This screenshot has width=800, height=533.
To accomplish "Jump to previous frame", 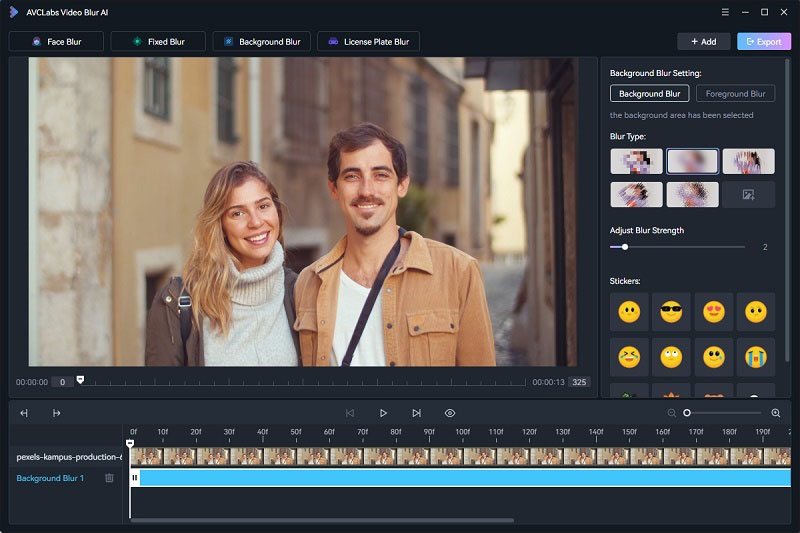I will (349, 413).
